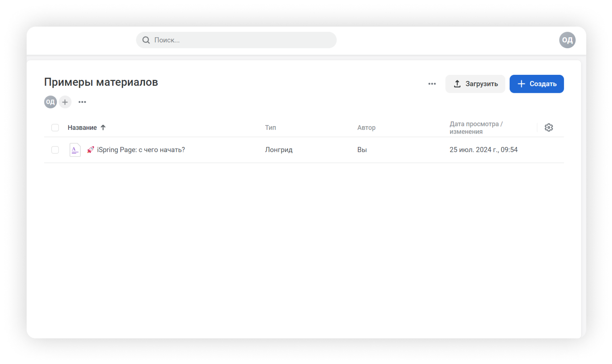
Task: Sort by the Автор column header
Action: click(x=366, y=128)
